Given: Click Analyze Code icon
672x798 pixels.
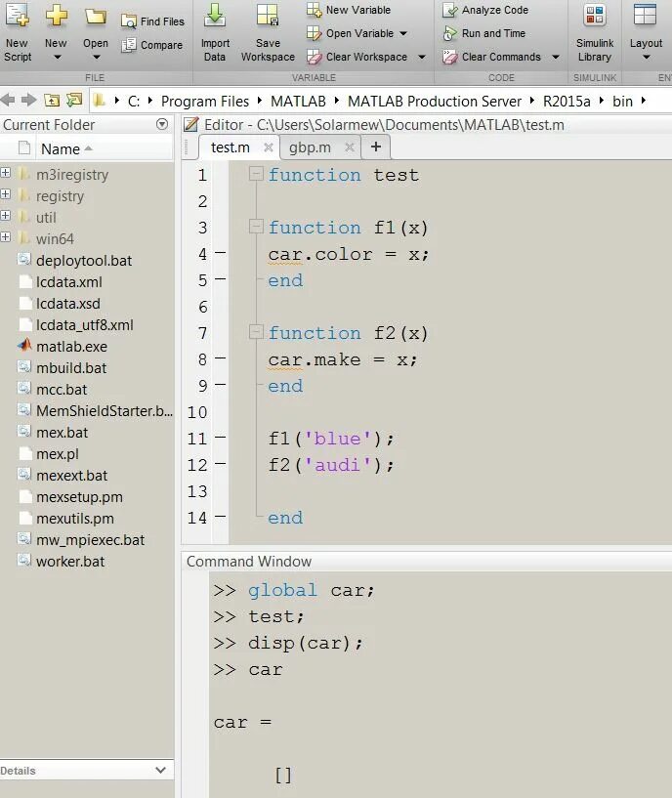Looking at the screenshot, I should 450,10.
